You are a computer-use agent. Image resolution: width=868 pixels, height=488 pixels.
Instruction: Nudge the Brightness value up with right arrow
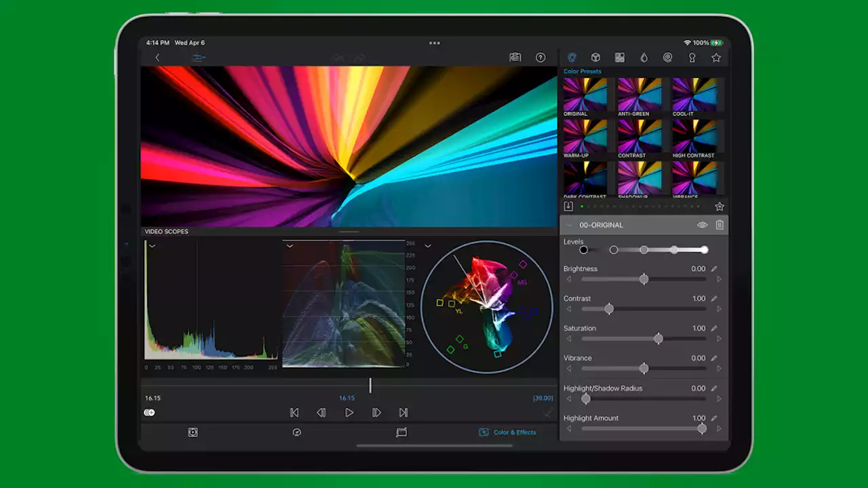[719, 279]
